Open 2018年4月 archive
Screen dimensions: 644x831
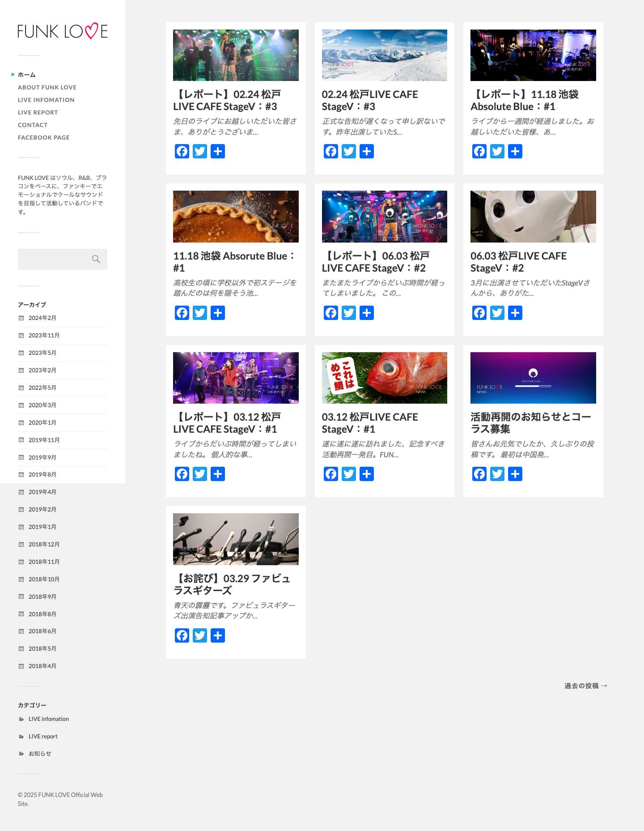[42, 666]
